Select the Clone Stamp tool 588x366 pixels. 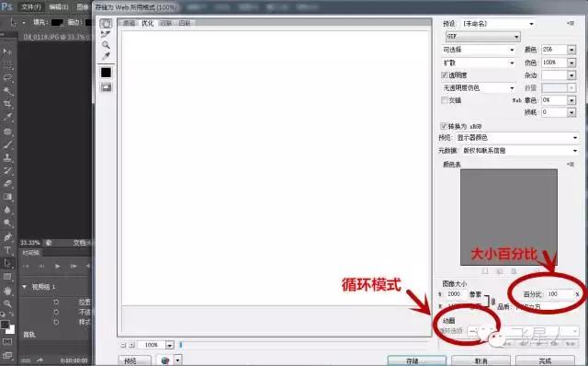[x=7, y=157]
